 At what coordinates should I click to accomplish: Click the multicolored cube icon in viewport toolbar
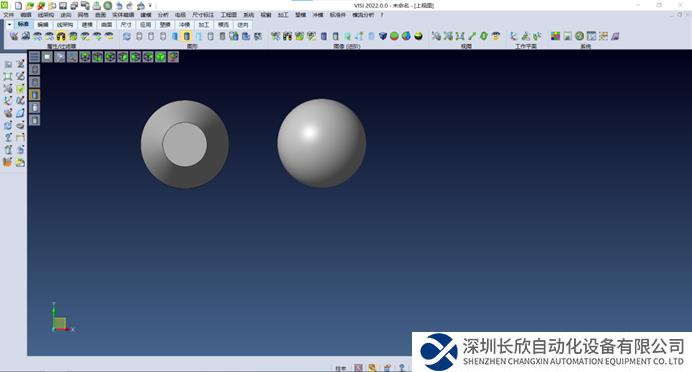(x=173, y=56)
